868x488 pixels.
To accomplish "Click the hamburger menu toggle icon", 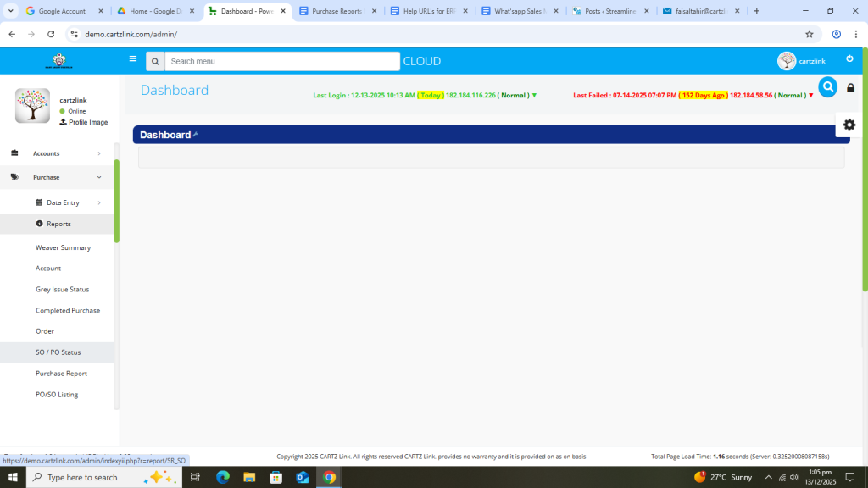I will pyautogui.click(x=132, y=59).
